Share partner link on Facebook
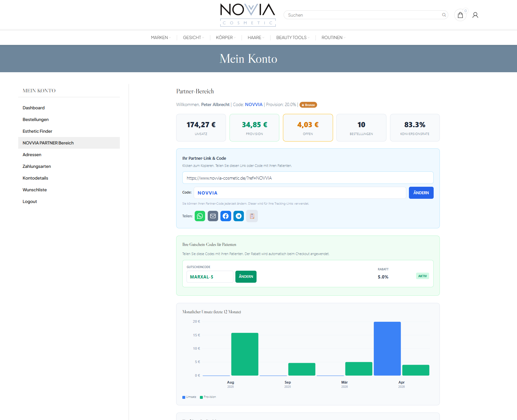This screenshot has width=517, height=420. 226,216
